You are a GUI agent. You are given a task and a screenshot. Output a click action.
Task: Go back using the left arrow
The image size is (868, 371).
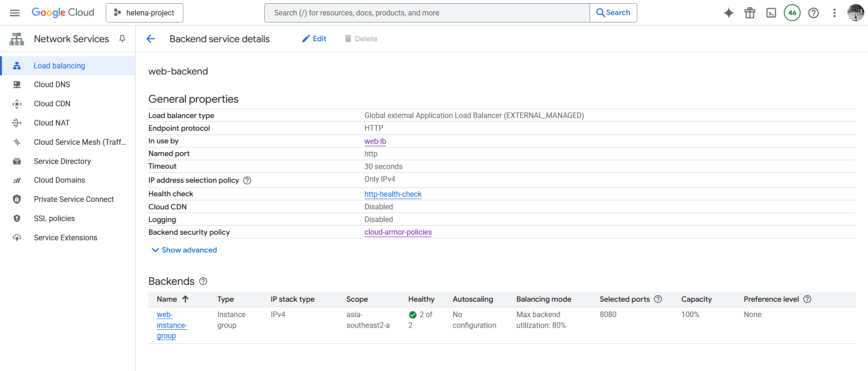tap(151, 39)
